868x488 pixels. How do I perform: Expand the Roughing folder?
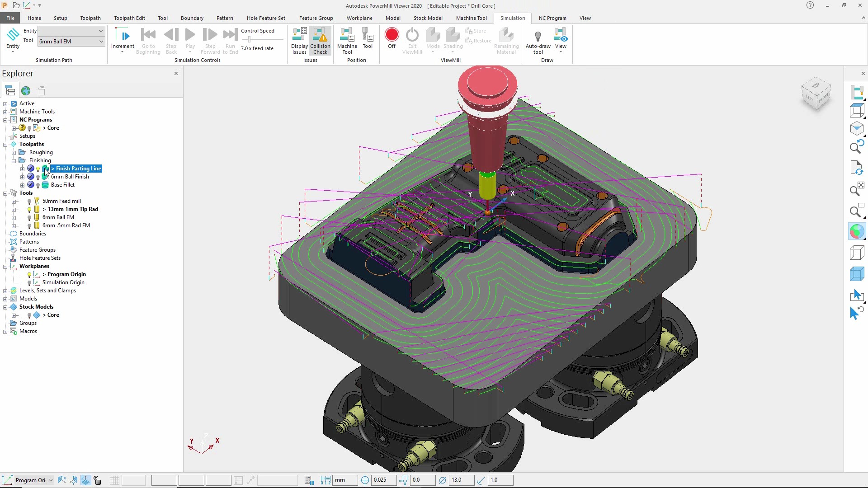15,152
